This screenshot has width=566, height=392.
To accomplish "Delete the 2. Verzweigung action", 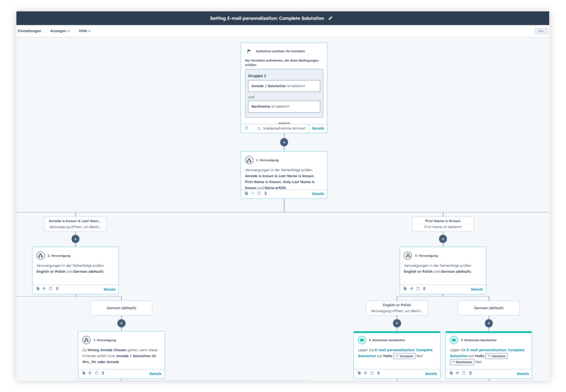I will (57, 289).
